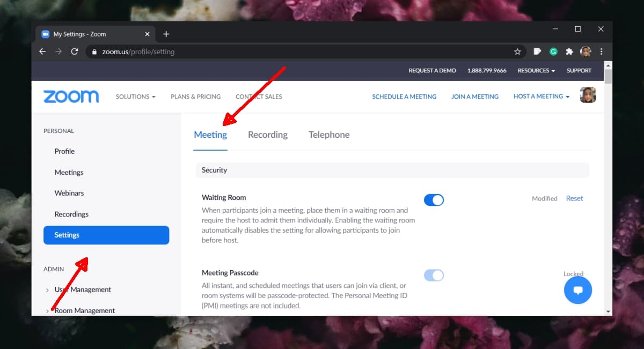Click the Zoom logo in header
Viewport: 644px width, 349px height.
[71, 96]
